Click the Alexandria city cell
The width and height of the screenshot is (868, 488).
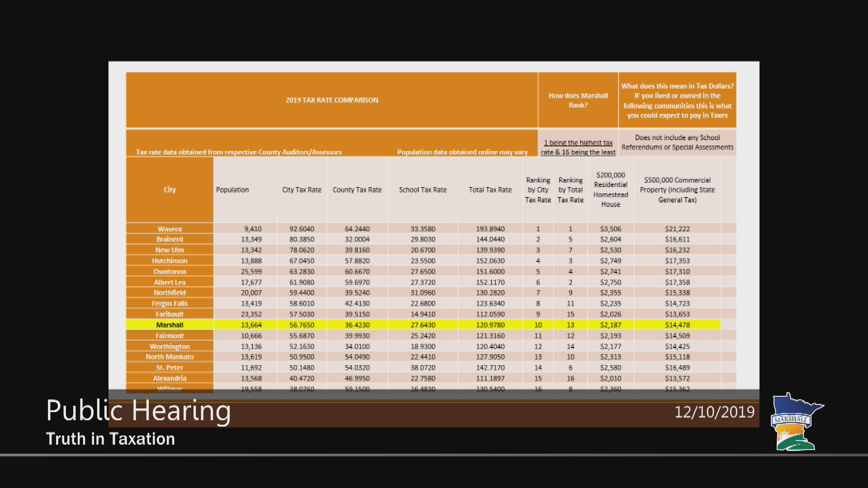tap(170, 379)
